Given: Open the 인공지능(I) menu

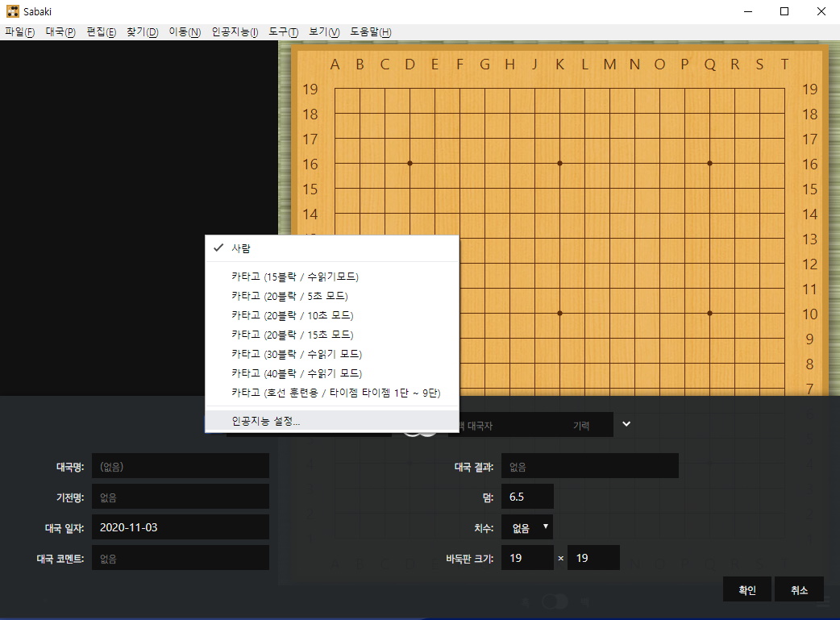Looking at the screenshot, I should pyautogui.click(x=235, y=32).
